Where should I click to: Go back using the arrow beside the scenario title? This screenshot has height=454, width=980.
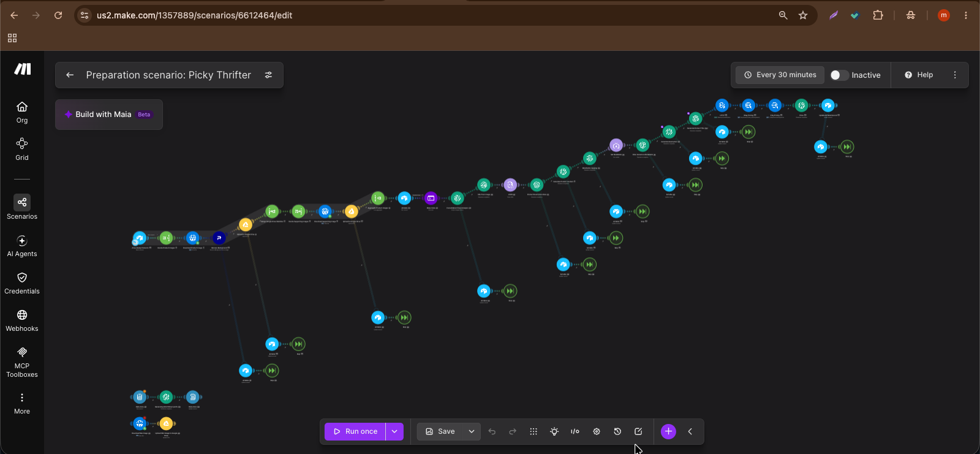(70, 75)
